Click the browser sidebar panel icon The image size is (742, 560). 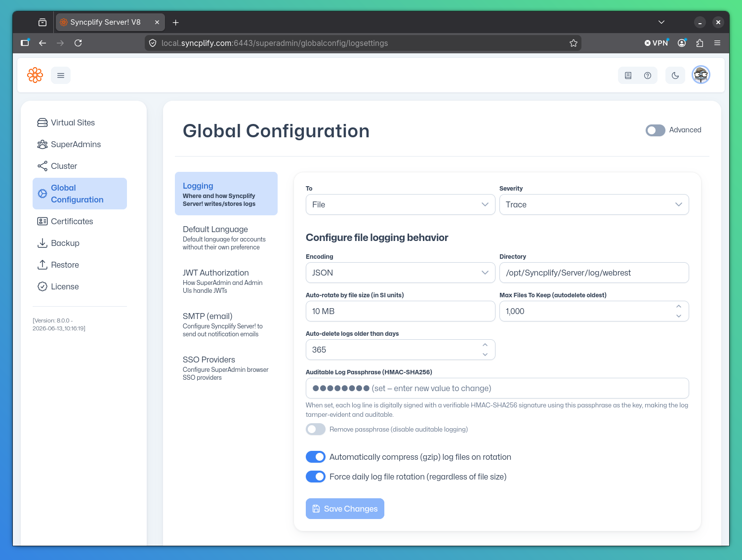click(x=25, y=43)
